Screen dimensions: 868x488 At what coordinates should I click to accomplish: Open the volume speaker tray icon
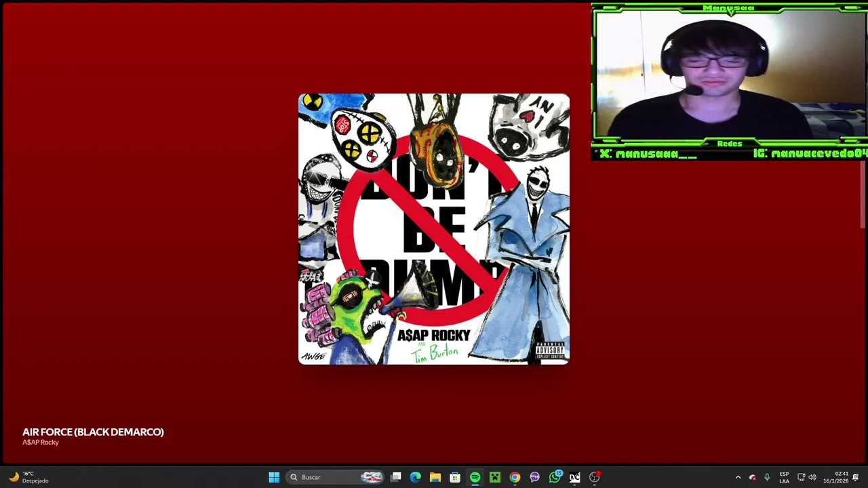(812, 477)
